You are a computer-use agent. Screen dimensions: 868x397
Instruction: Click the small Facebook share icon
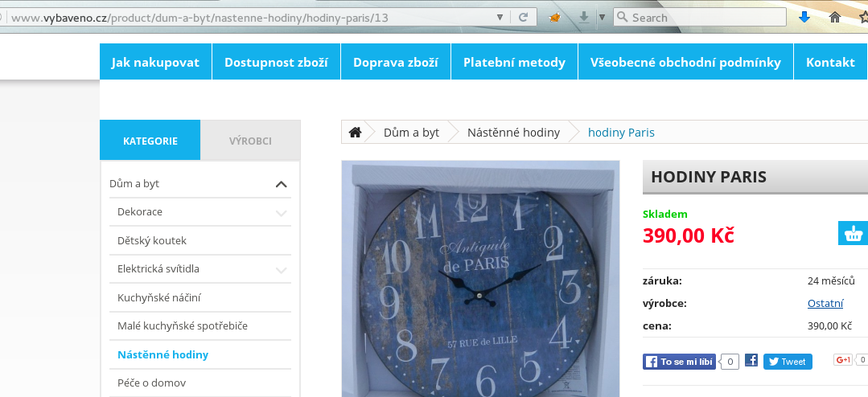pyautogui.click(x=751, y=361)
